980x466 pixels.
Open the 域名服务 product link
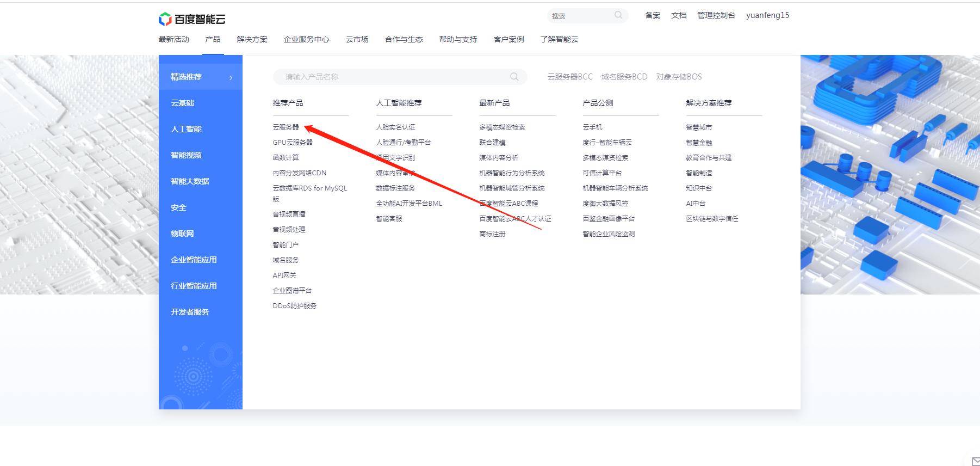point(286,260)
